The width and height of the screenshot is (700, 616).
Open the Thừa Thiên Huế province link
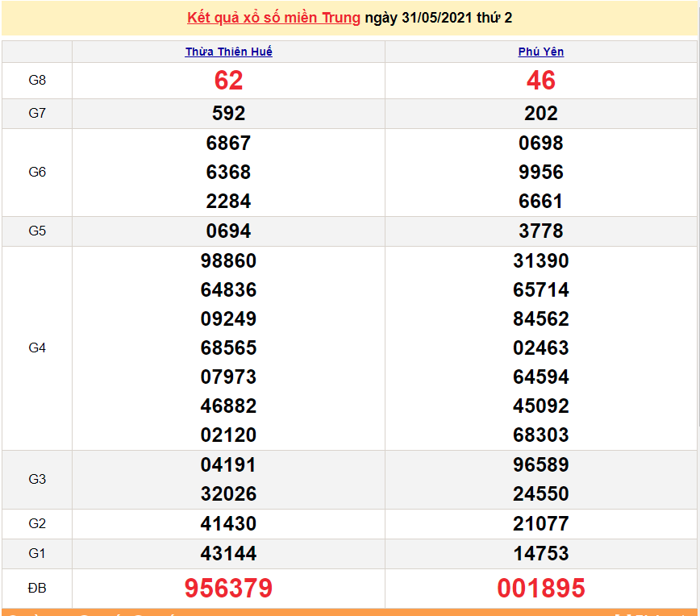pos(229,52)
